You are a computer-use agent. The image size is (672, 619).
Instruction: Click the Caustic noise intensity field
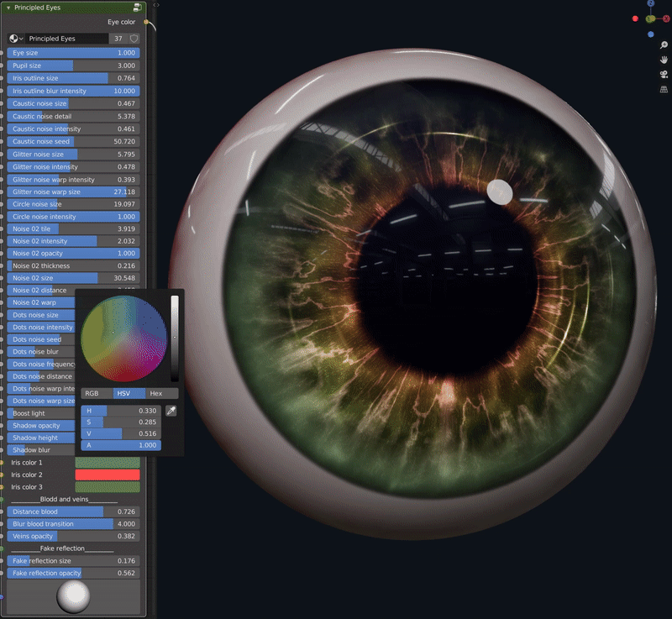pos(73,129)
